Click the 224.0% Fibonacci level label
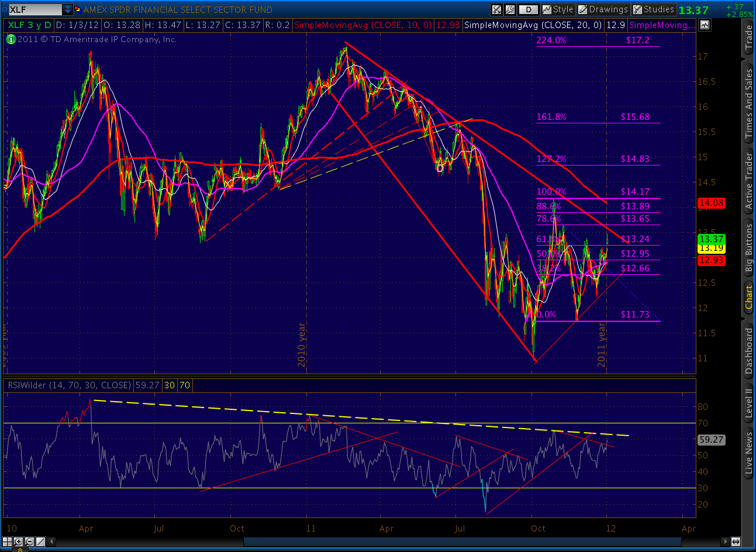Viewport: 756px width, 552px height. 551,40
